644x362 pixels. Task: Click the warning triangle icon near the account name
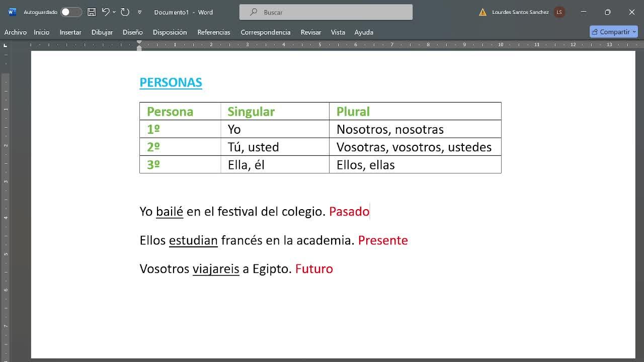click(x=482, y=12)
